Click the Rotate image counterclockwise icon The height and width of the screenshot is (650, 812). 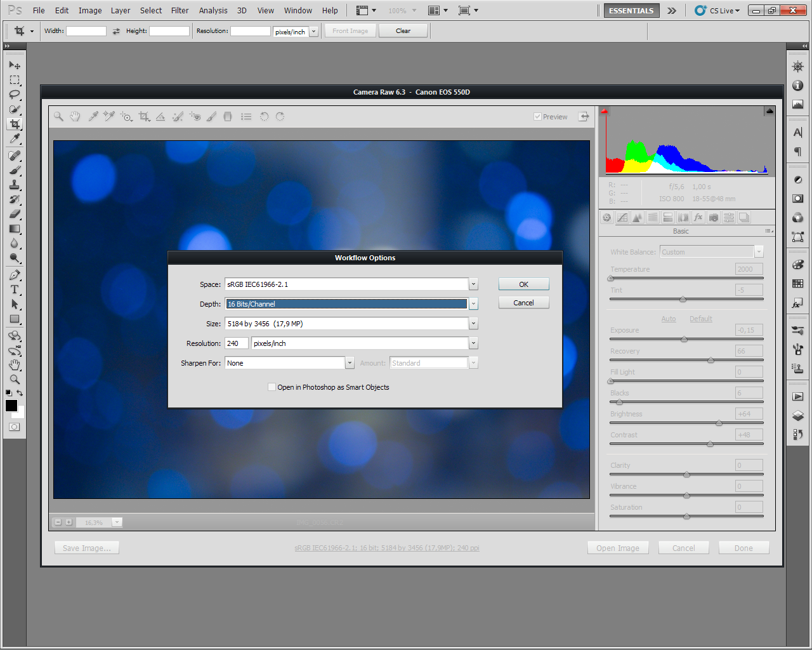[x=264, y=116]
